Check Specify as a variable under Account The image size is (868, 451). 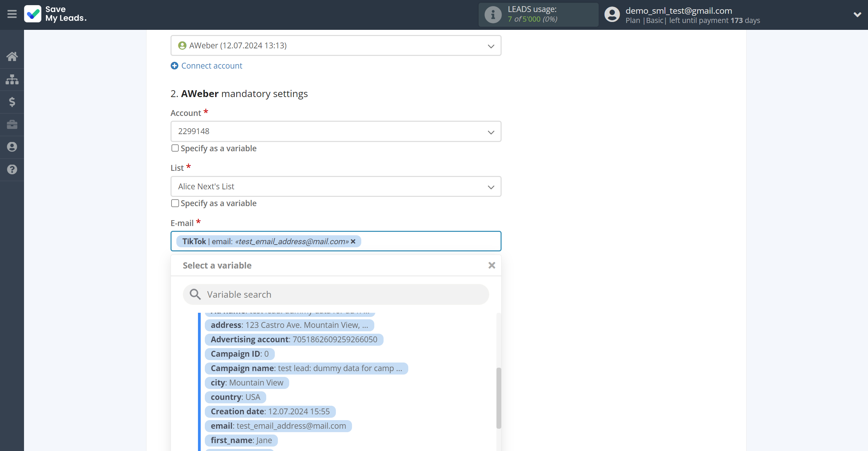point(175,148)
